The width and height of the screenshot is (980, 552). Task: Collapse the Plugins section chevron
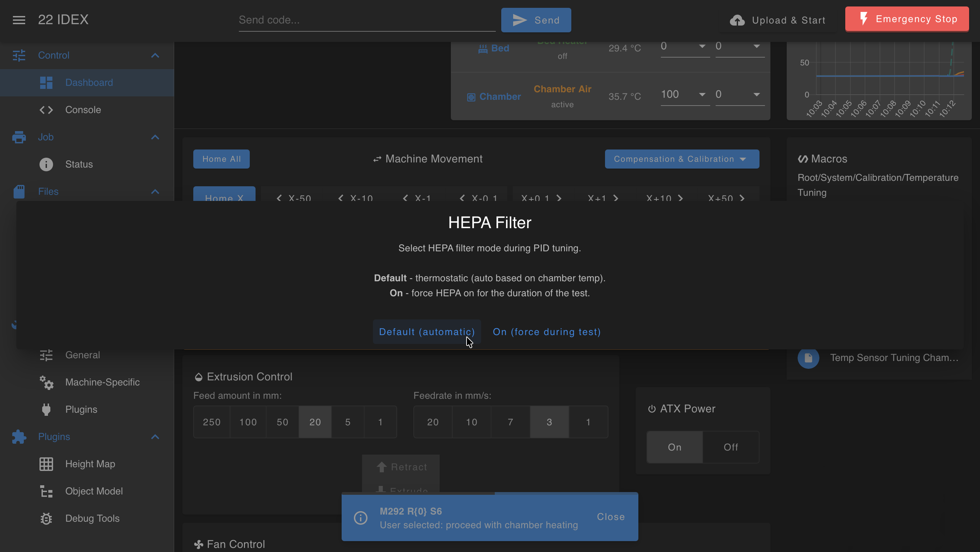155,437
